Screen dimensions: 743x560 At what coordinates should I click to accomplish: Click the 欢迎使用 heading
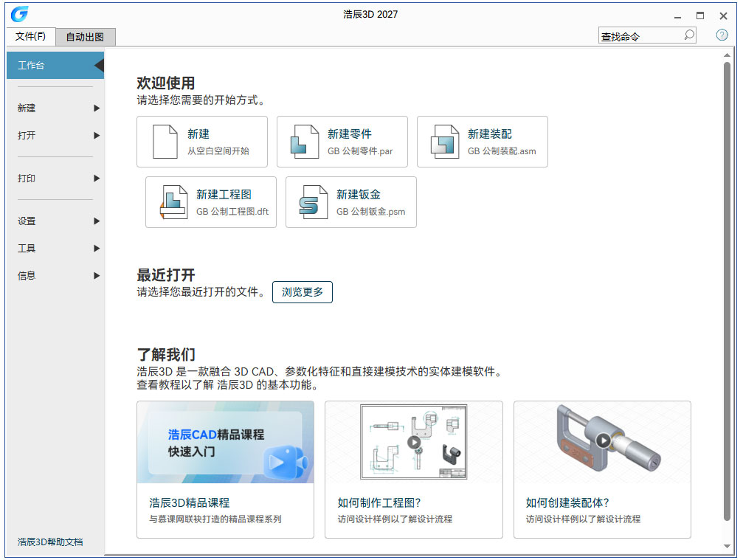166,83
